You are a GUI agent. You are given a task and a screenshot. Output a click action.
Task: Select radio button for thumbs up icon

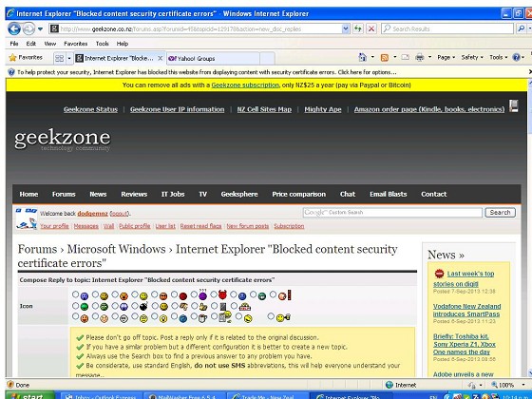(x=194, y=306)
